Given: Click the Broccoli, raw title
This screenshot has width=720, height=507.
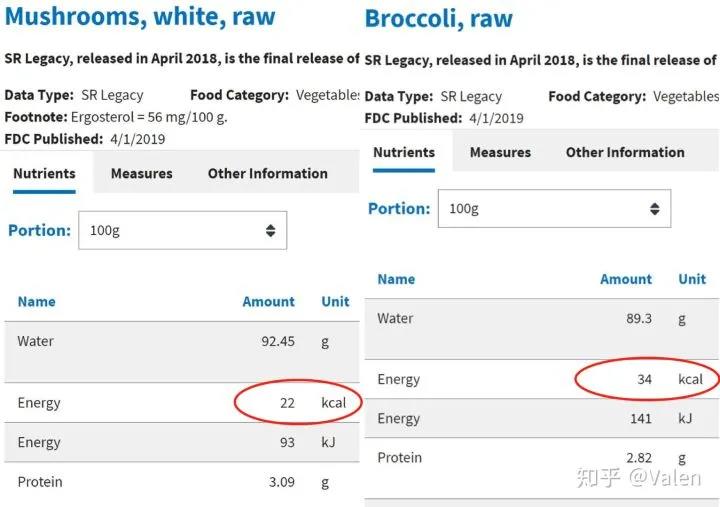Looking at the screenshot, I should 439,18.
